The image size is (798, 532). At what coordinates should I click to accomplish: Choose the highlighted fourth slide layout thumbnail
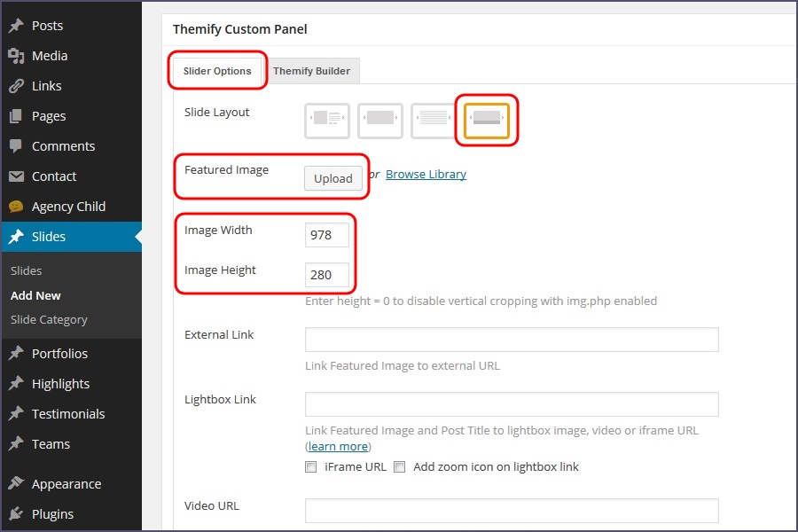tap(487, 121)
